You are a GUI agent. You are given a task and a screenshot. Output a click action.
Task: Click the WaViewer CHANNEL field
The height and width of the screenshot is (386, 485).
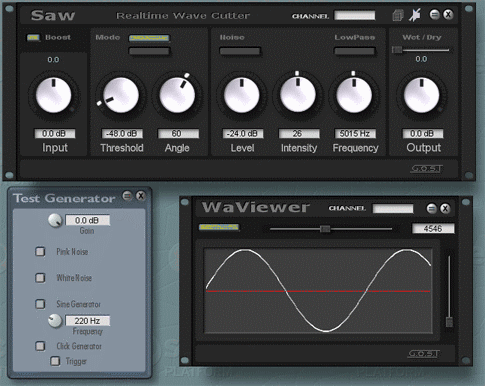[393, 209]
